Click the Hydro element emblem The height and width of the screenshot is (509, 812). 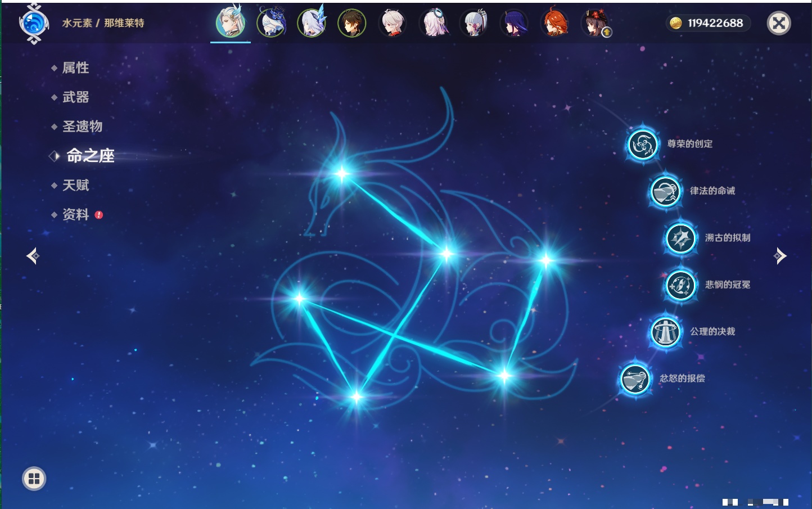pos(34,24)
